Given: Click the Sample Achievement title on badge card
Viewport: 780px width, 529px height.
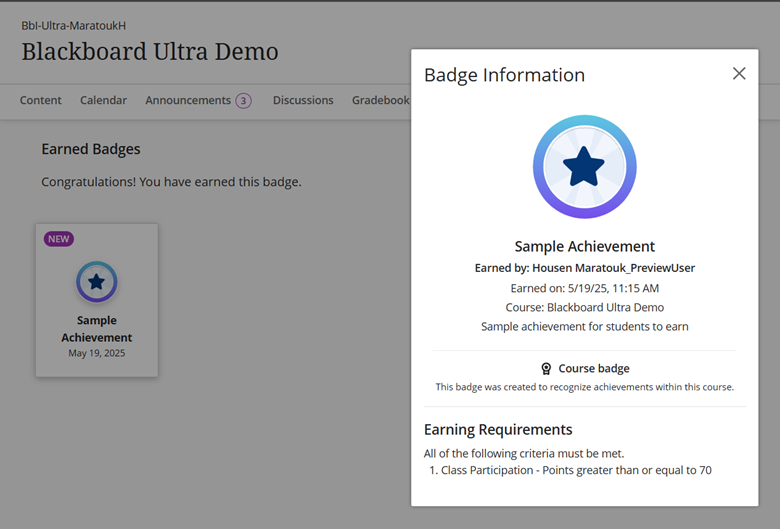Looking at the screenshot, I should 96,329.
